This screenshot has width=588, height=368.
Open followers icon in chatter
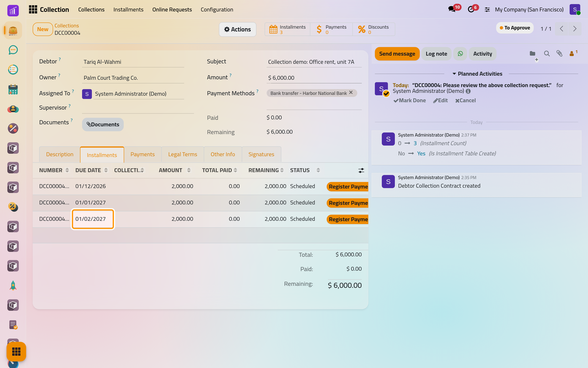pyautogui.click(x=573, y=53)
